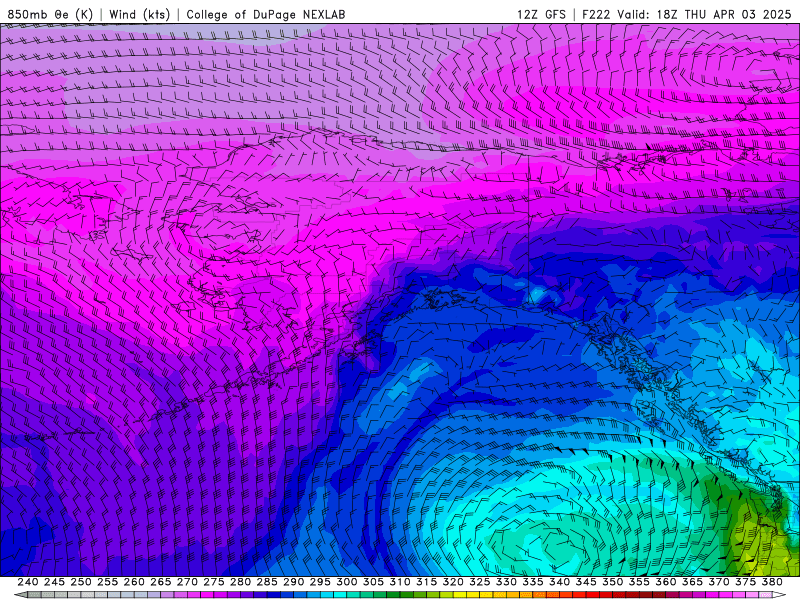Image resolution: width=800 pixels, height=600 pixels.
Task: Select the 345 legend label
Action: (x=586, y=582)
